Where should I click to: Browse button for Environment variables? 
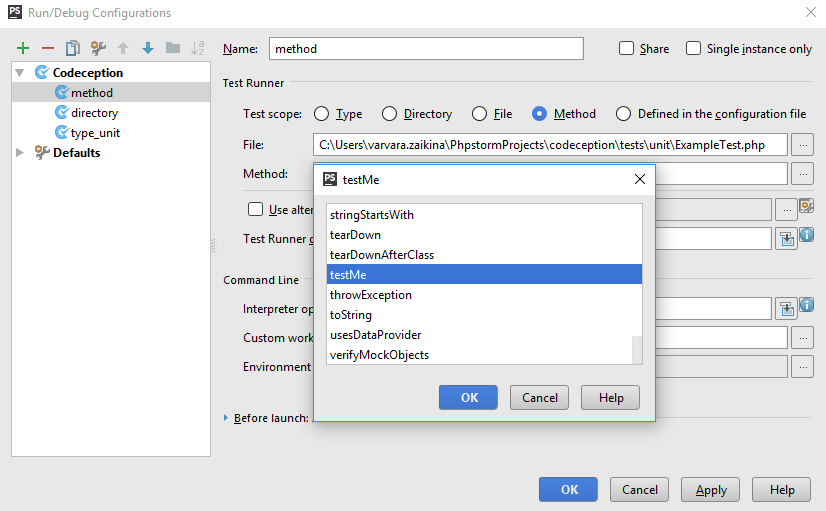point(803,367)
